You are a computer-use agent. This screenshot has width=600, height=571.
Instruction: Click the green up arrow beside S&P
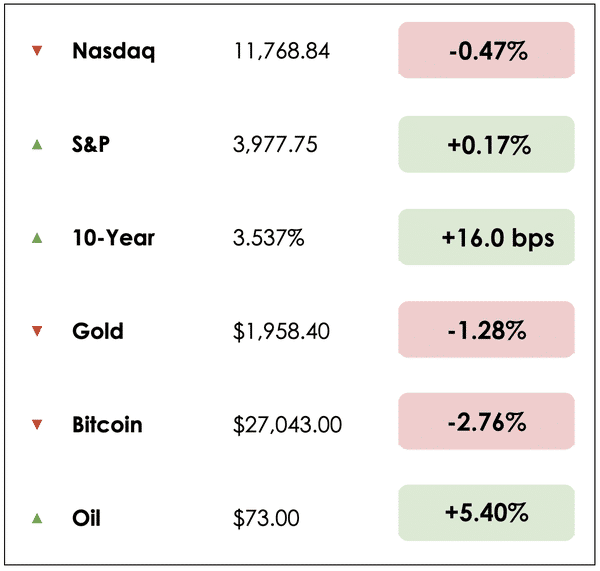(37, 144)
